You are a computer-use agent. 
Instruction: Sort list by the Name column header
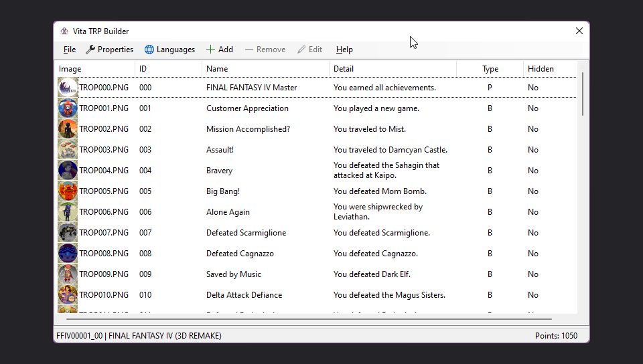217,69
